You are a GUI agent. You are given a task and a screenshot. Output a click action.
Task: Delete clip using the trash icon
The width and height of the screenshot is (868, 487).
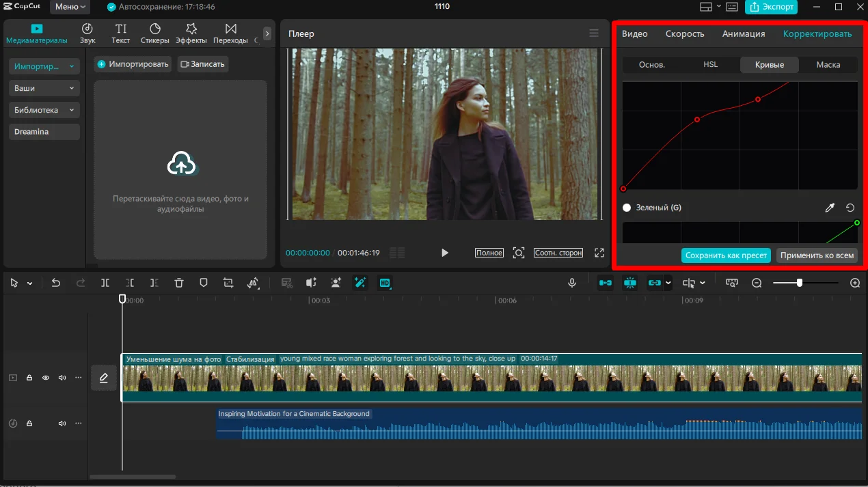(178, 283)
